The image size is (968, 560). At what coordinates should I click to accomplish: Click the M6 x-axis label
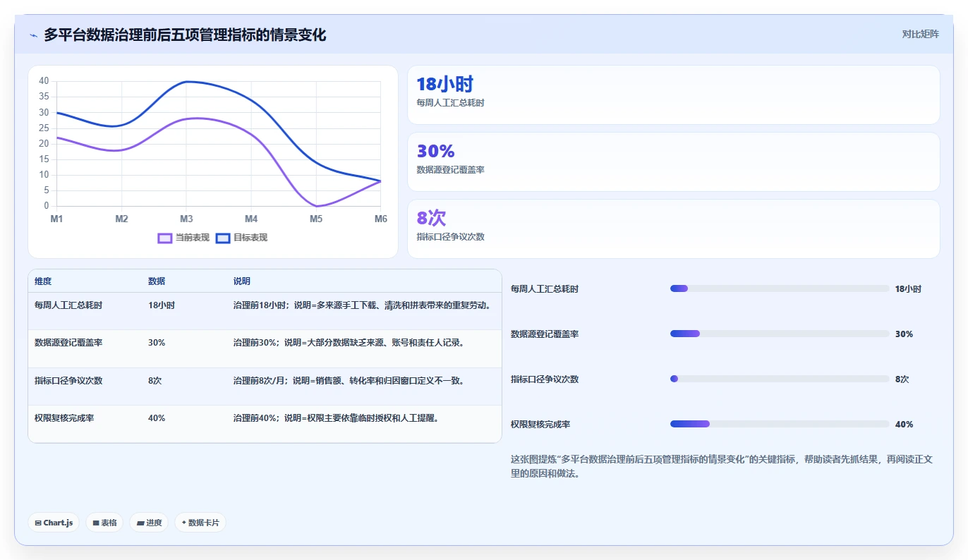pyautogui.click(x=381, y=219)
